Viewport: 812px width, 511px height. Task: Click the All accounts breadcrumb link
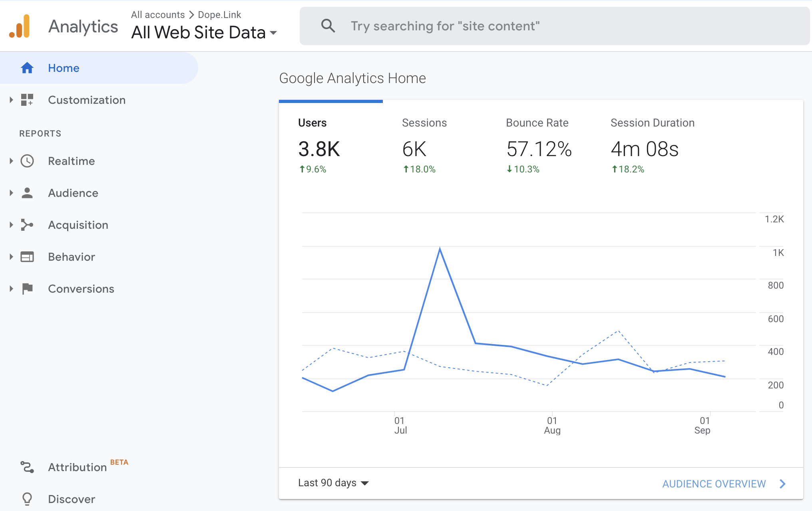tap(158, 15)
